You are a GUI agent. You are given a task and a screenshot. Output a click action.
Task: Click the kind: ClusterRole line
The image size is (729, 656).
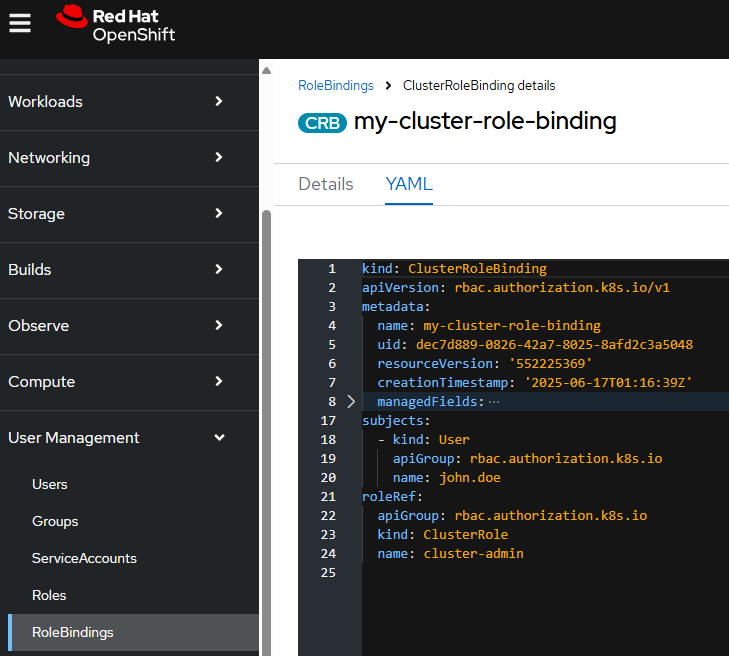[x=443, y=535]
